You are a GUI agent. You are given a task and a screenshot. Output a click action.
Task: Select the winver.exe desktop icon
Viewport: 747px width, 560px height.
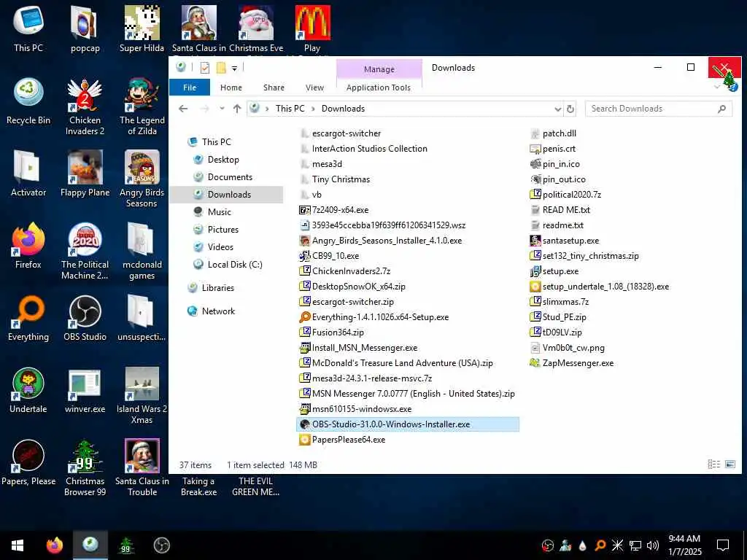click(x=85, y=390)
